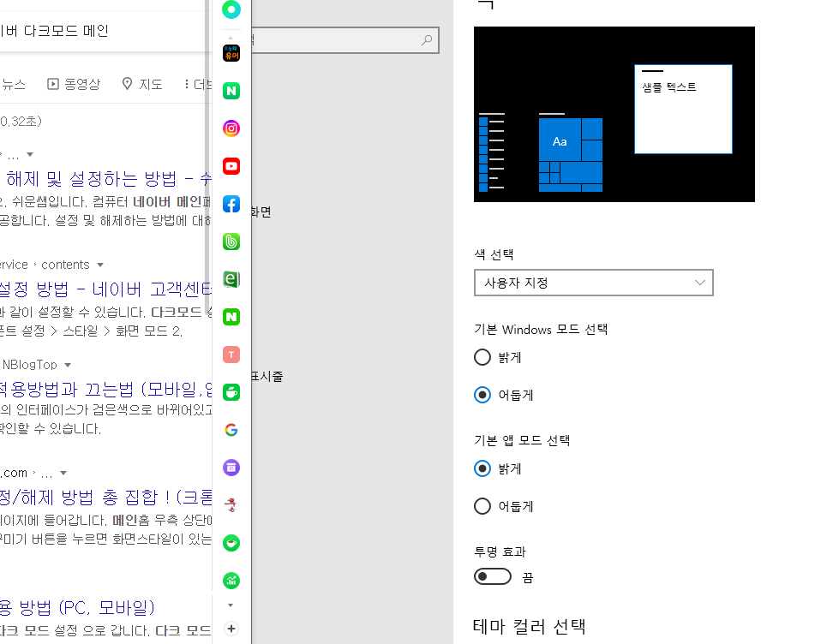
Task: Open the green 'e' book sidebar icon
Action: [x=231, y=279]
